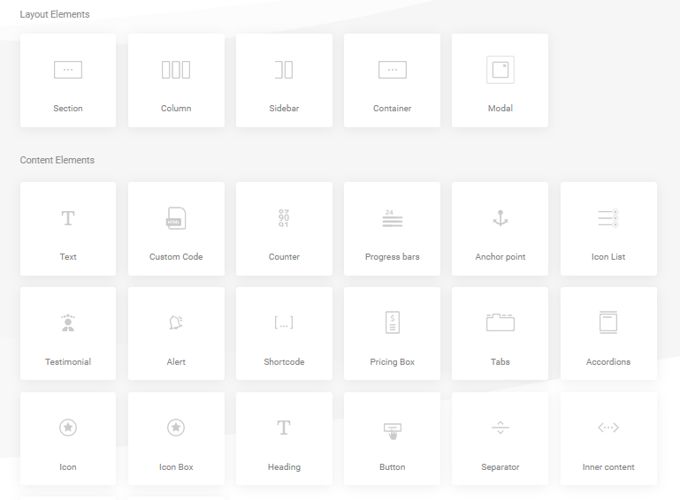Insert the Alert bell element
The width and height of the screenshot is (680, 500).
176,322
